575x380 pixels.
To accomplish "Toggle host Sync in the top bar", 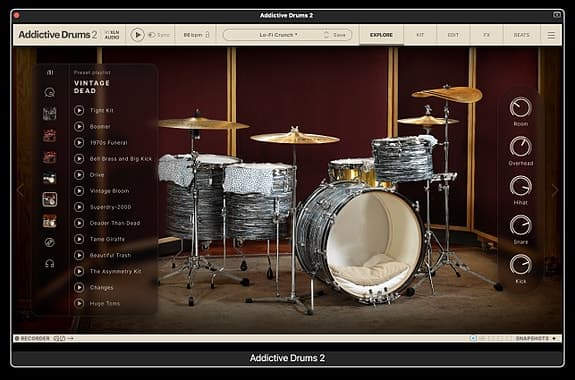I will 159,35.
